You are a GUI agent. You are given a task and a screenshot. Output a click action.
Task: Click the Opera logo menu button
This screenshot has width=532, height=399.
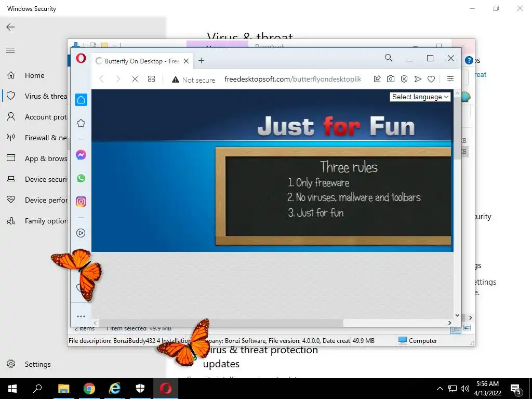tap(81, 59)
